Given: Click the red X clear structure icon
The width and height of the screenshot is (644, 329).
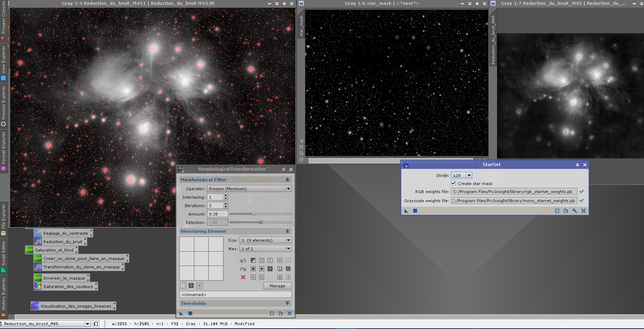Looking at the screenshot, I should pos(243,277).
